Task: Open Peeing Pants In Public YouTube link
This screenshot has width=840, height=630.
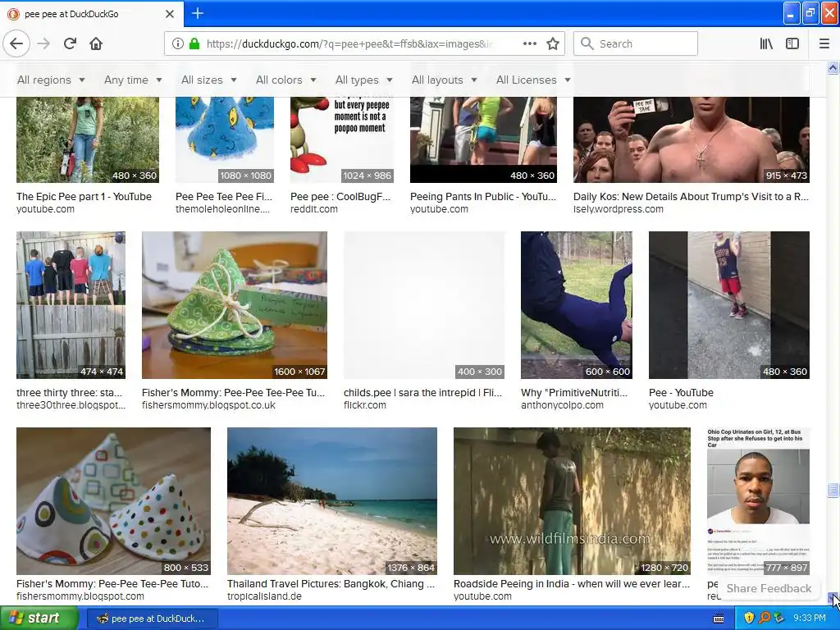Action: [483, 197]
